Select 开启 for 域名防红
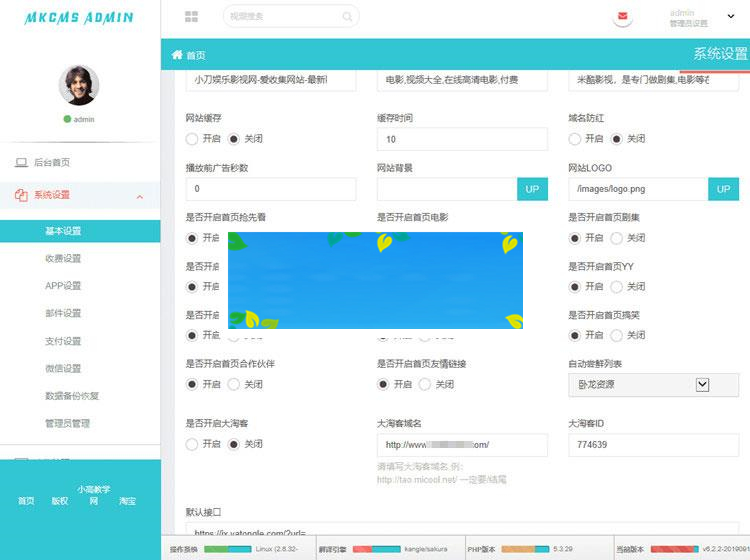 click(575, 139)
